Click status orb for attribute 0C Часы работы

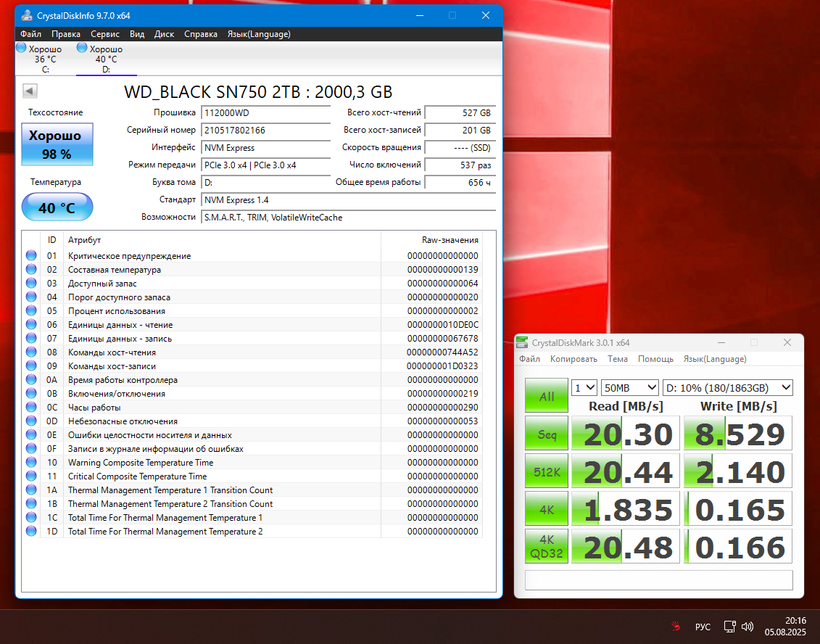[31, 407]
